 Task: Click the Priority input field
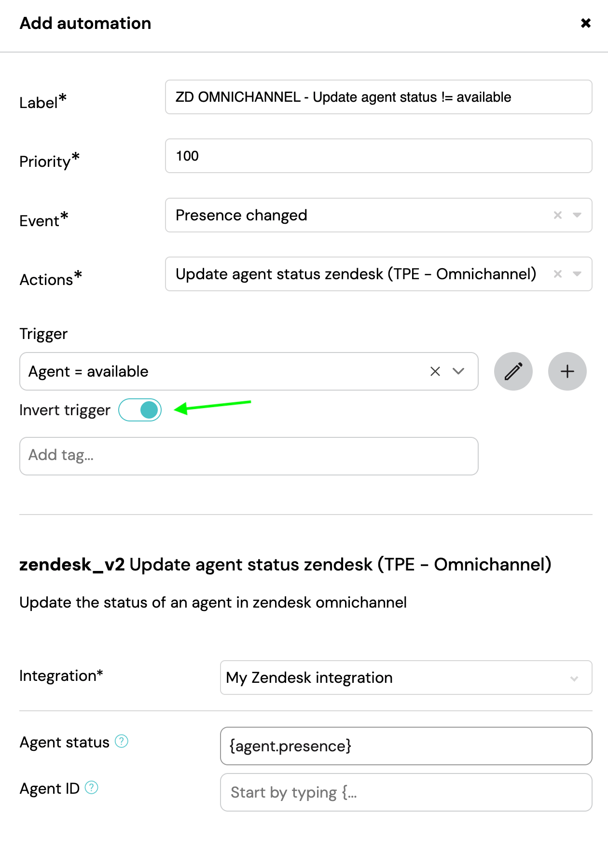point(378,156)
